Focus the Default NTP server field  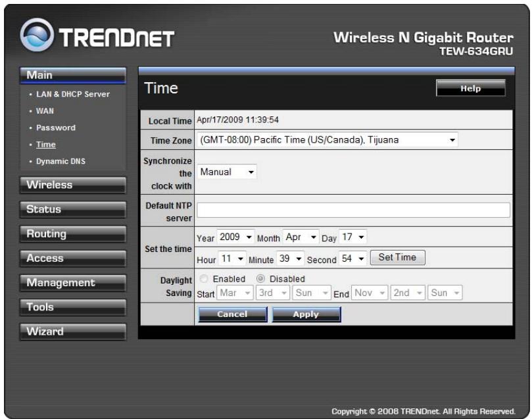(x=353, y=210)
